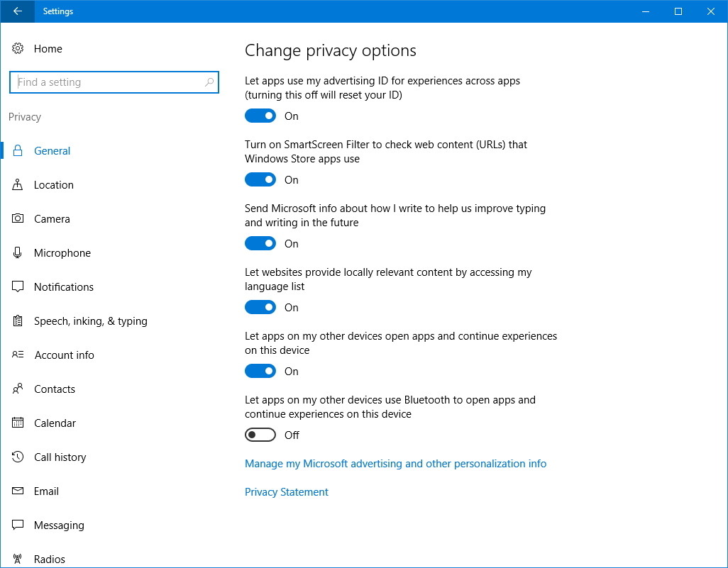Click the back arrow in the title bar
This screenshot has height=568, width=728.
(16, 11)
